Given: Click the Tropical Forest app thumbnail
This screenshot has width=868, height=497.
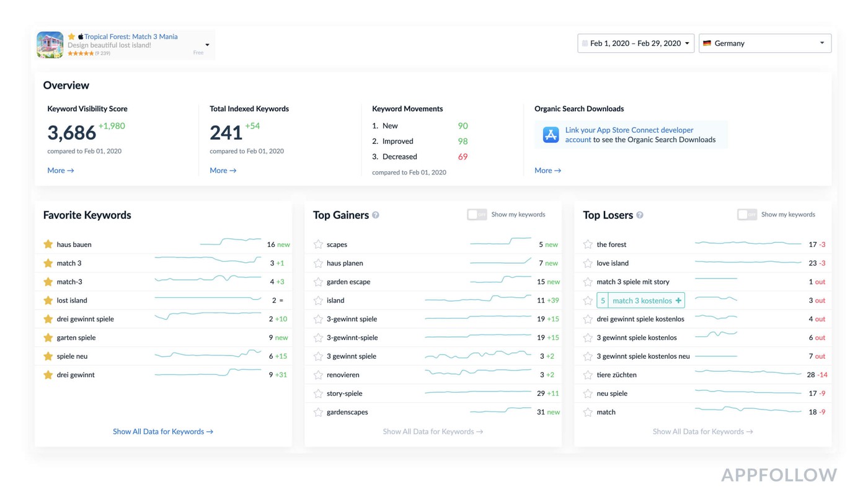Looking at the screenshot, I should 50,45.
